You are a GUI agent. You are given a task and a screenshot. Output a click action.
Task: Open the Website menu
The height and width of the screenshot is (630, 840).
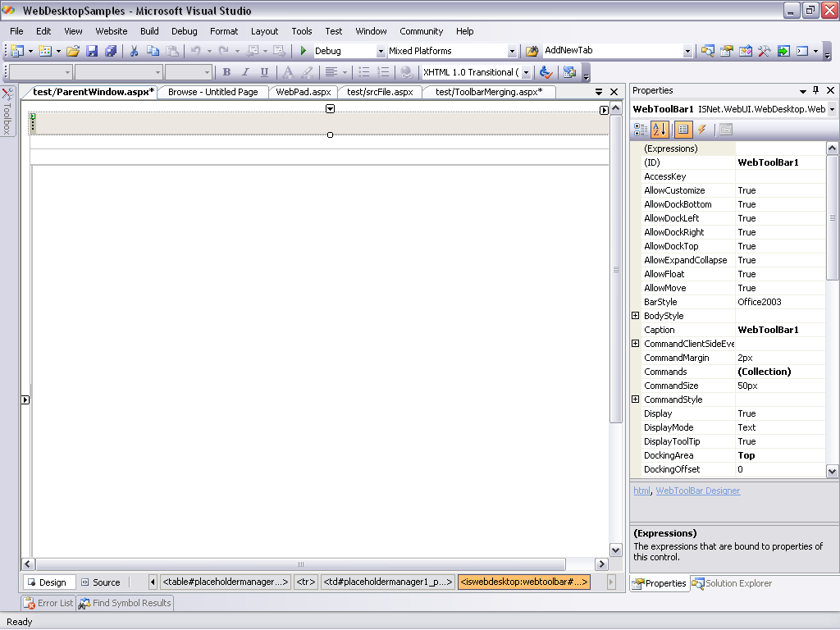coord(112,31)
